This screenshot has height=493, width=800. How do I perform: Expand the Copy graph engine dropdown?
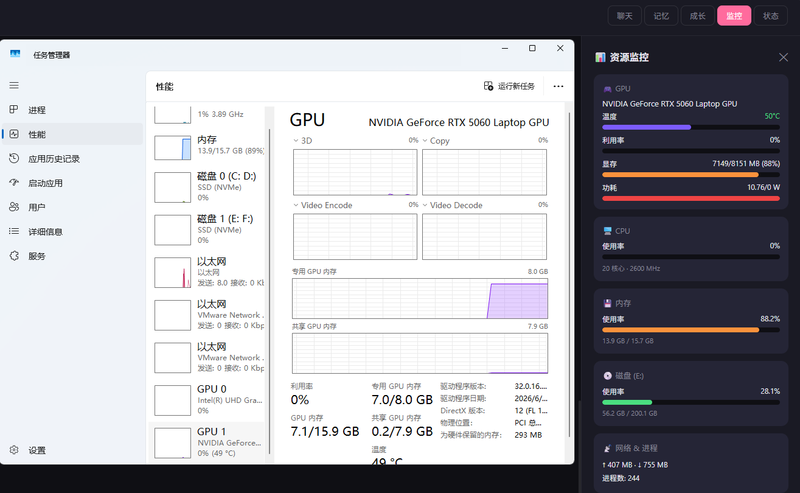click(425, 140)
